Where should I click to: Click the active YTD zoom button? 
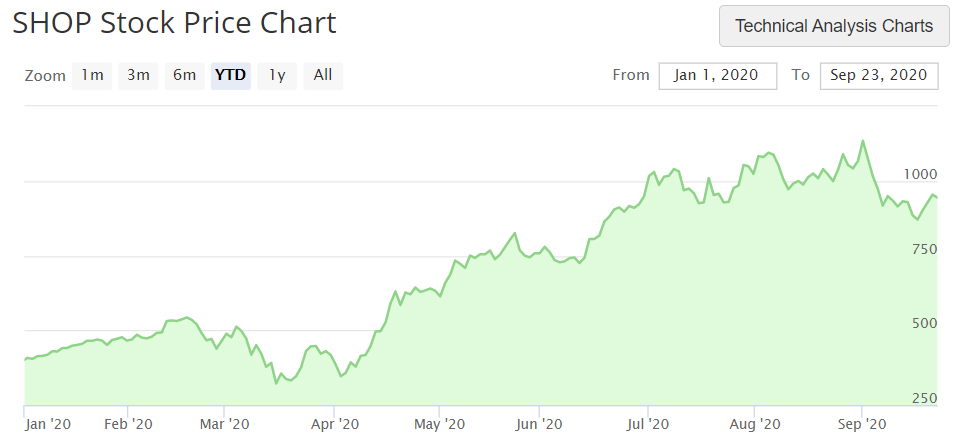point(231,76)
